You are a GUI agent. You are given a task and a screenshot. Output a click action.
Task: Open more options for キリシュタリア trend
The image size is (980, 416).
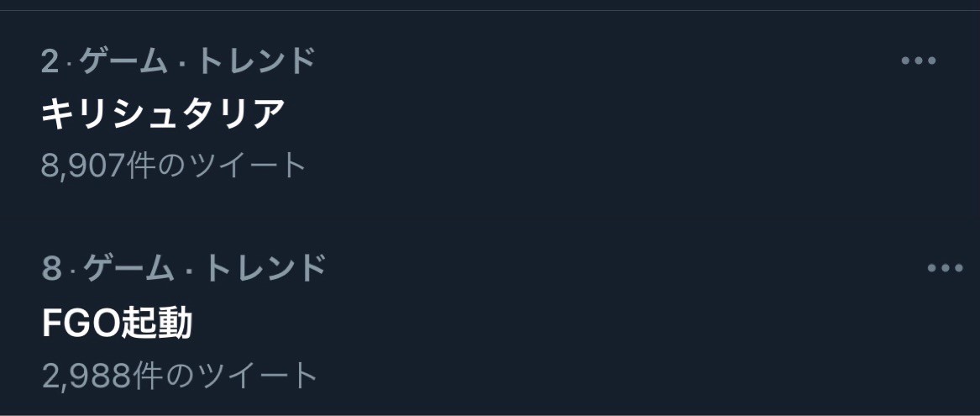click(918, 61)
